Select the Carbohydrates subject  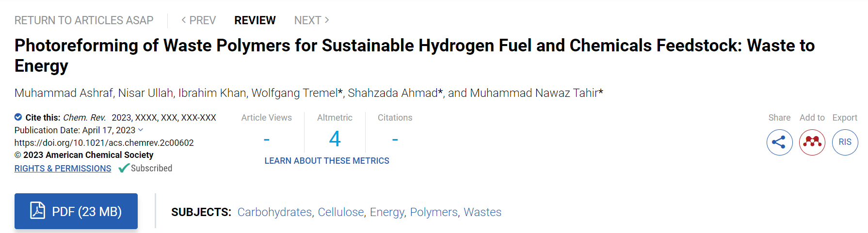pos(274,212)
